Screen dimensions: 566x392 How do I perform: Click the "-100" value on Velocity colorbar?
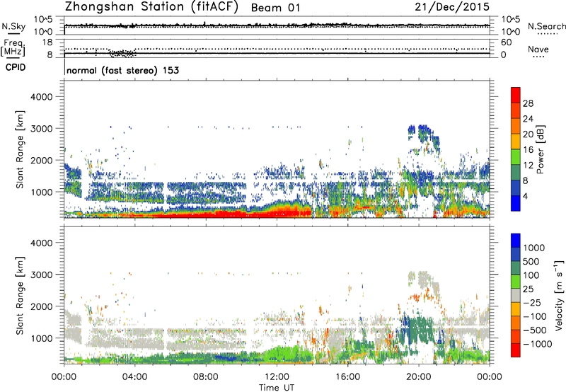click(534, 316)
